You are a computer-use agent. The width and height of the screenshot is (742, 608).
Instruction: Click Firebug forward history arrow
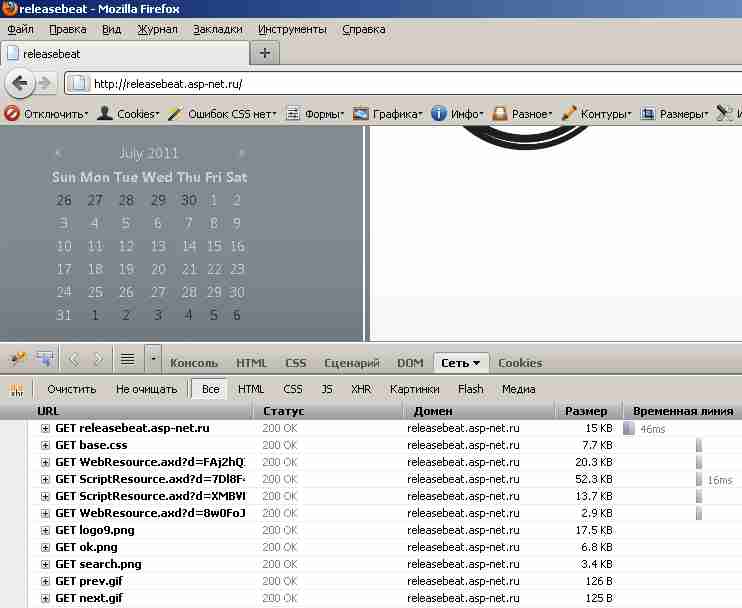[x=98, y=360]
